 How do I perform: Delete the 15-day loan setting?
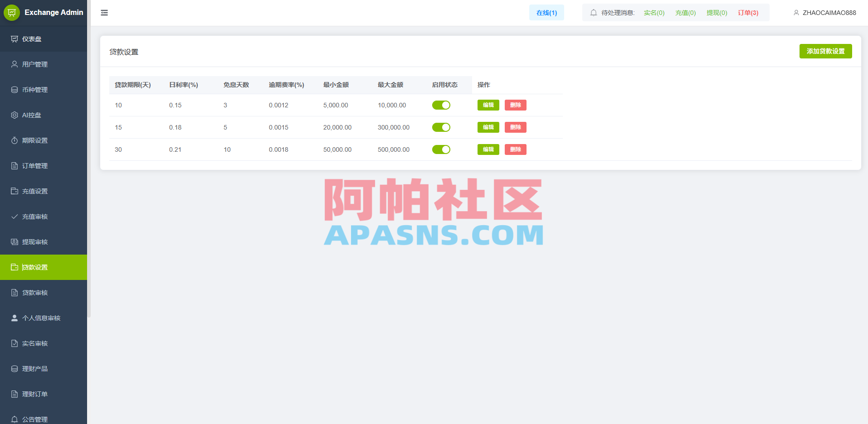click(x=516, y=127)
